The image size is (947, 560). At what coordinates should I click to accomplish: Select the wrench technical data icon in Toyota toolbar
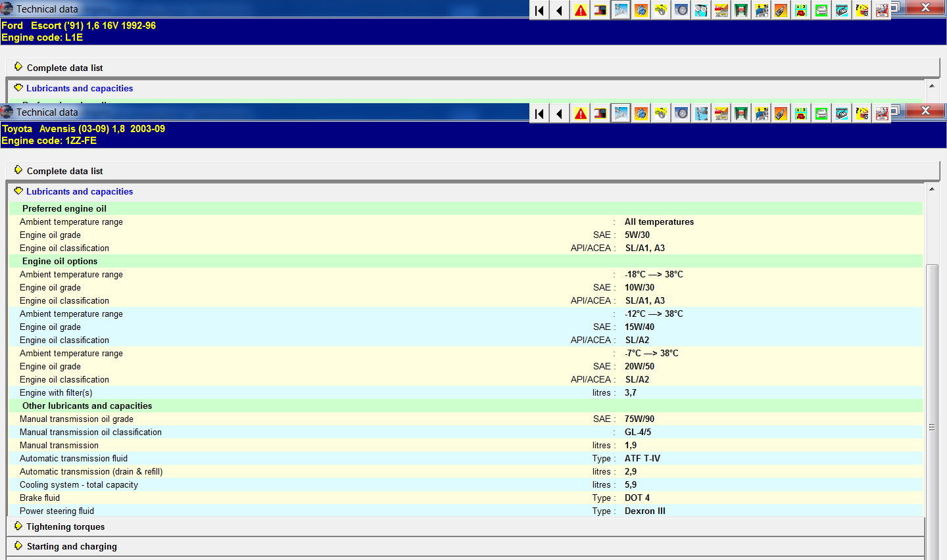coord(621,114)
